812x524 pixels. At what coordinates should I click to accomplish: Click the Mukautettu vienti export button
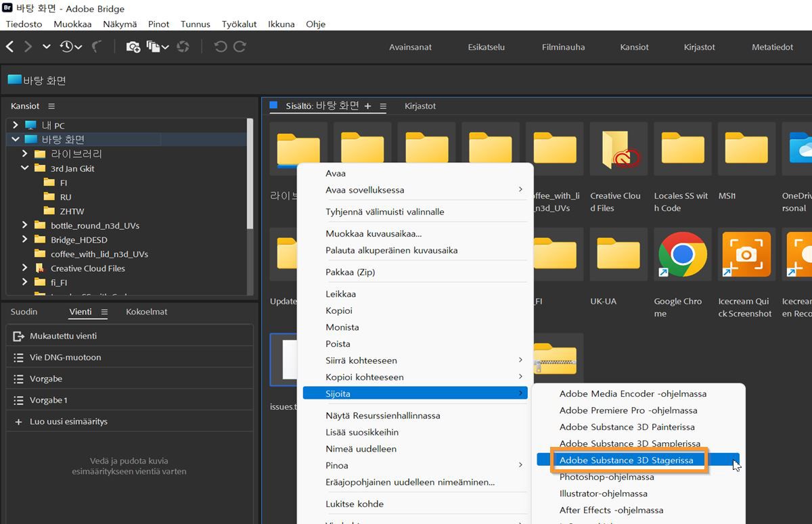(x=130, y=336)
